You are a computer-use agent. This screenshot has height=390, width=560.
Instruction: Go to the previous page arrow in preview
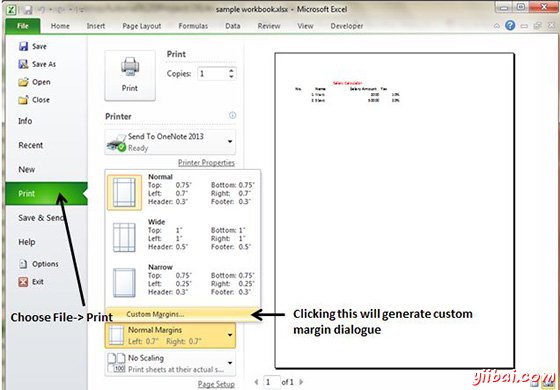256,382
